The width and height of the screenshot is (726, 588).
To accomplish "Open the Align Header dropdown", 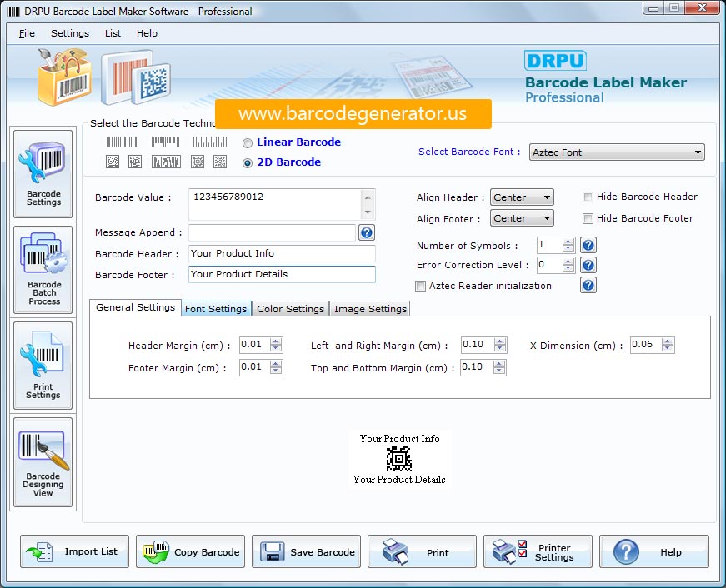I will tap(522, 197).
